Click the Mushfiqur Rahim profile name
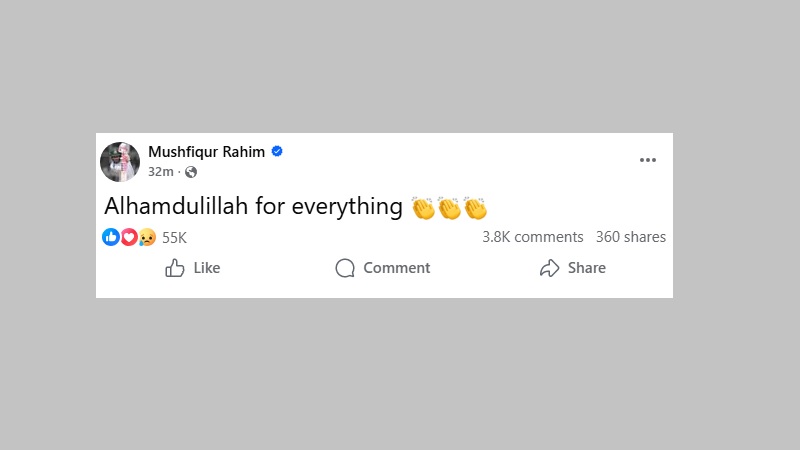Viewport: 800px width, 450px height. click(x=208, y=151)
